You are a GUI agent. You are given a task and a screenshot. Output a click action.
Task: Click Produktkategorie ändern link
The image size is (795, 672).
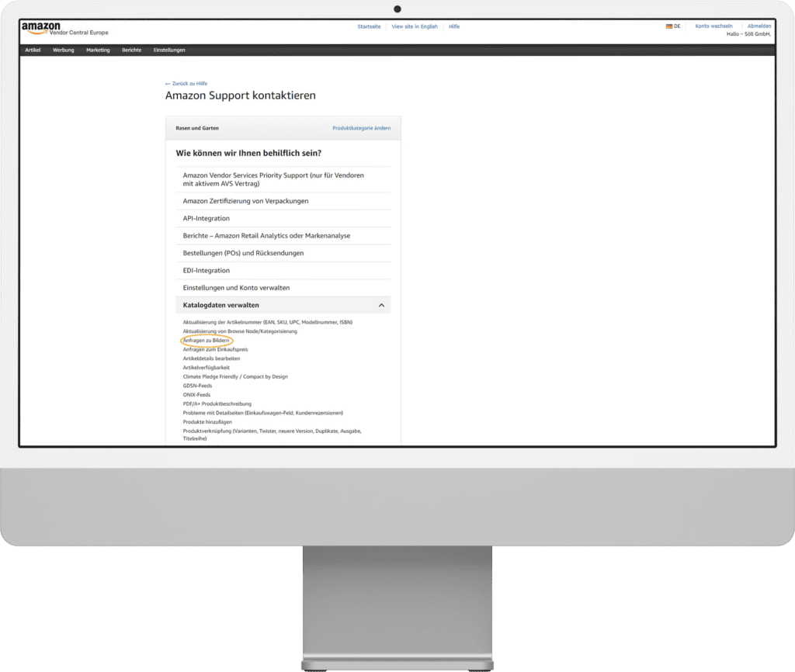coord(362,128)
